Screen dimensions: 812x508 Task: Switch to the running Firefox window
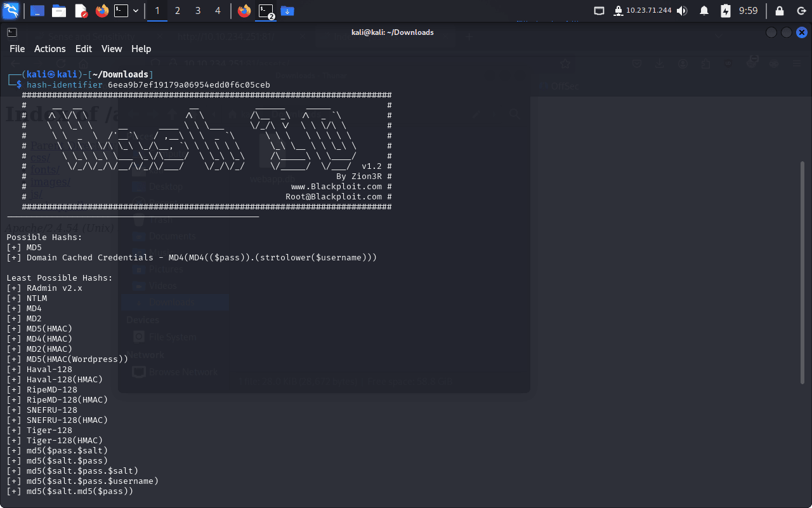[244, 11]
